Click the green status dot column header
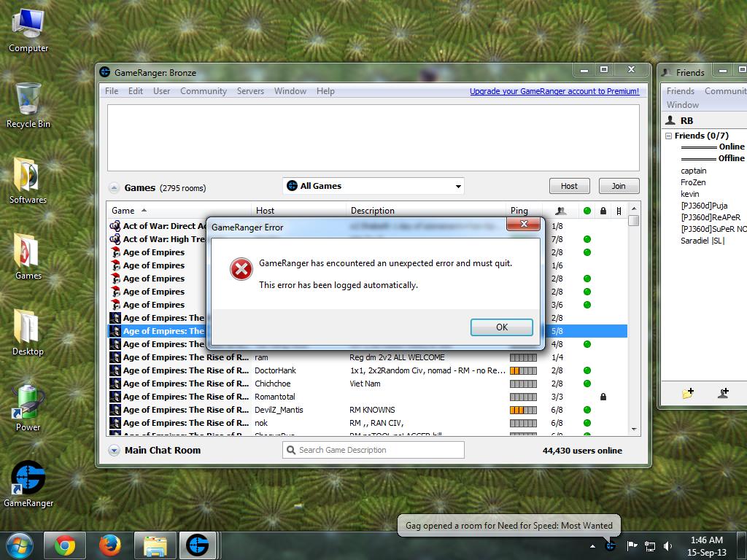Viewport: 747px width, 560px height. pyautogui.click(x=587, y=211)
